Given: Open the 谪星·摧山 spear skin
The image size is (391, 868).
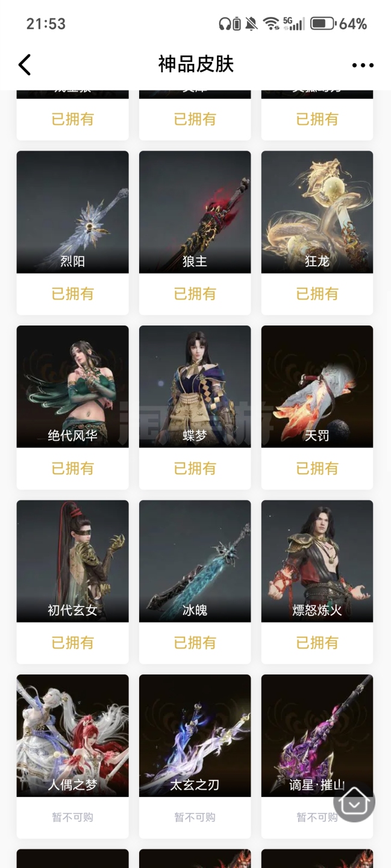Looking at the screenshot, I should point(317,735).
